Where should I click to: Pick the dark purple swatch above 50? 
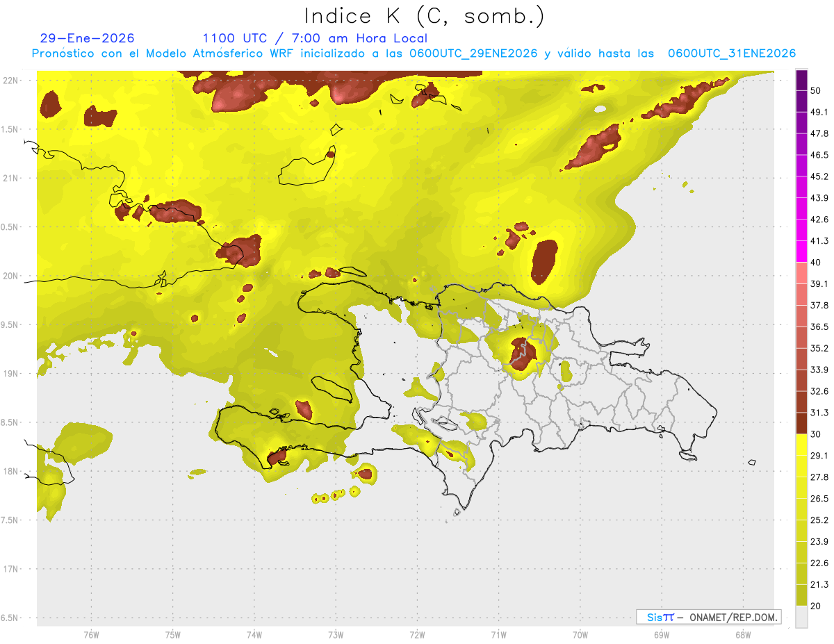[801, 80]
